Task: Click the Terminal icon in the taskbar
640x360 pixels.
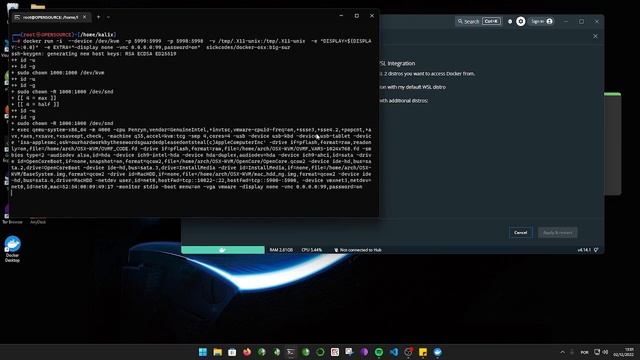Action: pyautogui.click(x=291, y=352)
